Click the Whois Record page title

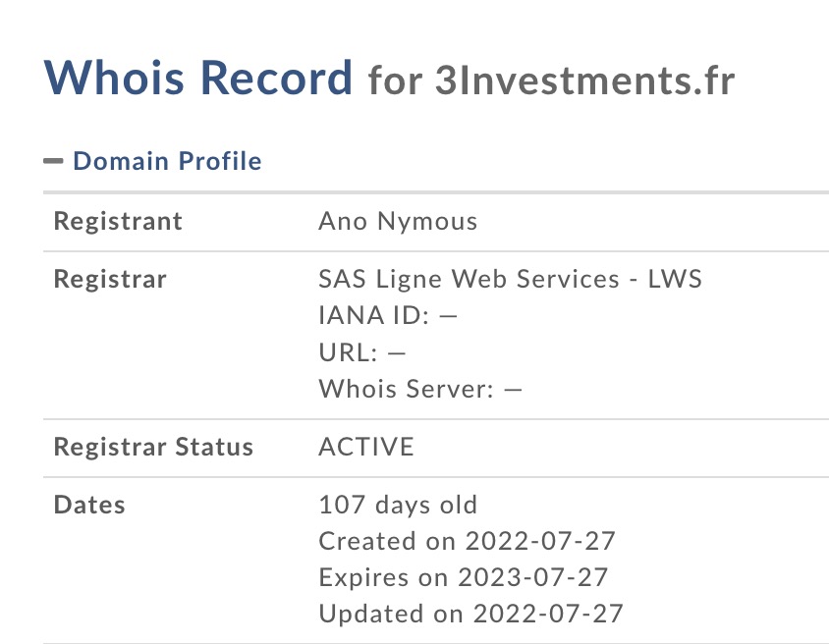pyautogui.click(x=198, y=78)
